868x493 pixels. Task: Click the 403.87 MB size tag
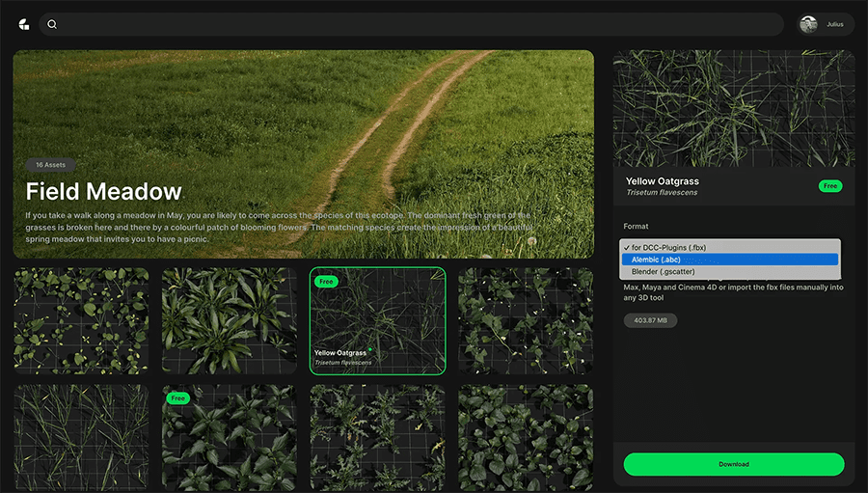[650, 320]
